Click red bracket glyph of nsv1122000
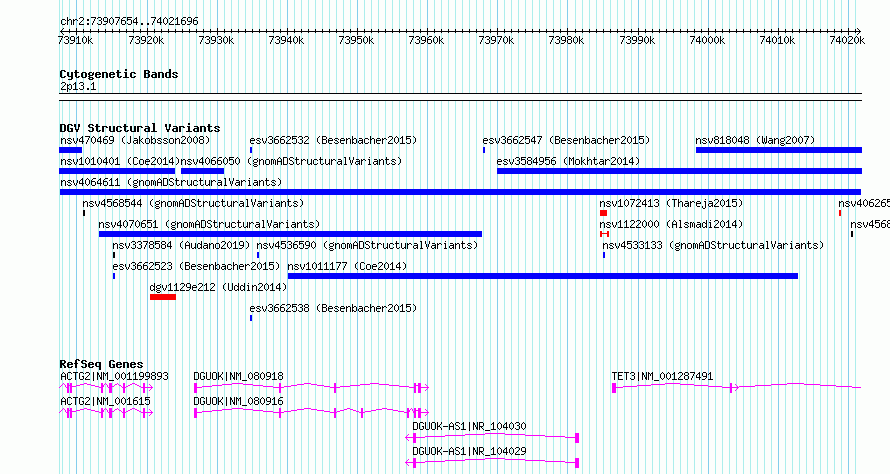Screen dimensions: 890x474 point(604,234)
